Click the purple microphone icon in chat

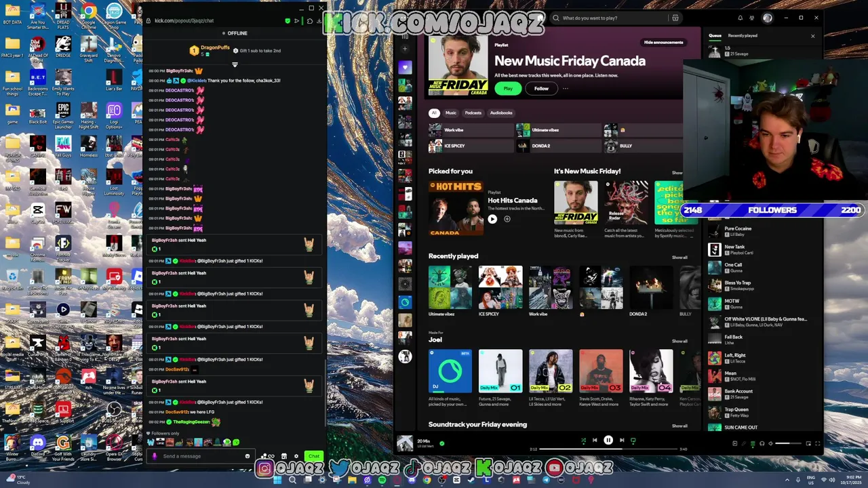coord(154,456)
